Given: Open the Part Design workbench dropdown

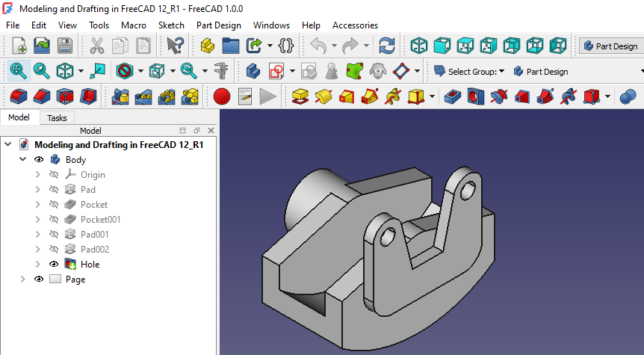Looking at the screenshot, I should coord(611,46).
